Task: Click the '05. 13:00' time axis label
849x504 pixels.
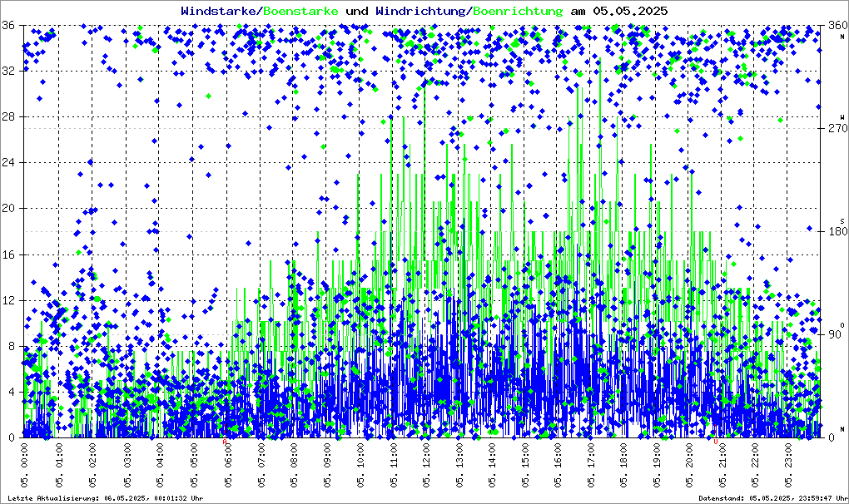Action: click(459, 464)
